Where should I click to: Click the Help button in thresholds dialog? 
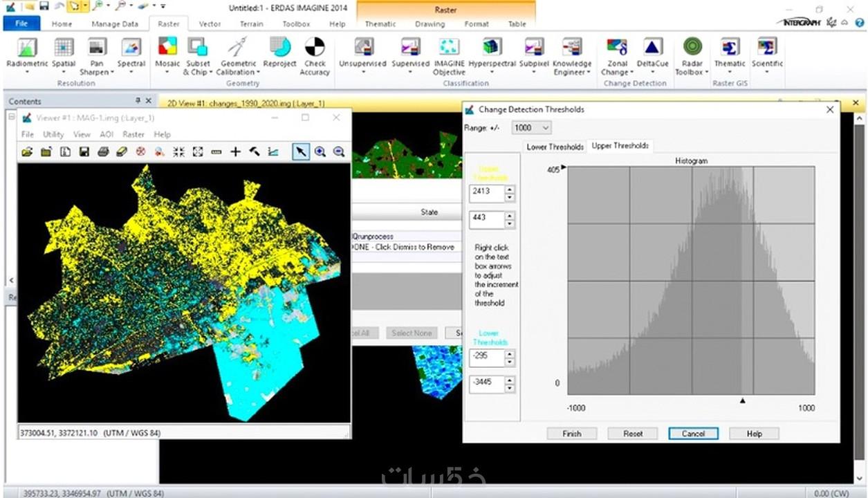(x=754, y=434)
